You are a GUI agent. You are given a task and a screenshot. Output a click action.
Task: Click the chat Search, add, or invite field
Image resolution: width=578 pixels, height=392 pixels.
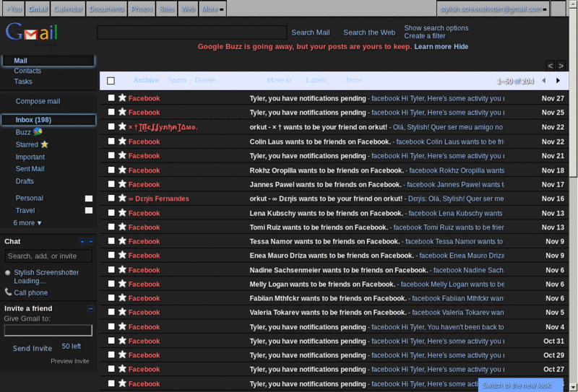coord(48,256)
